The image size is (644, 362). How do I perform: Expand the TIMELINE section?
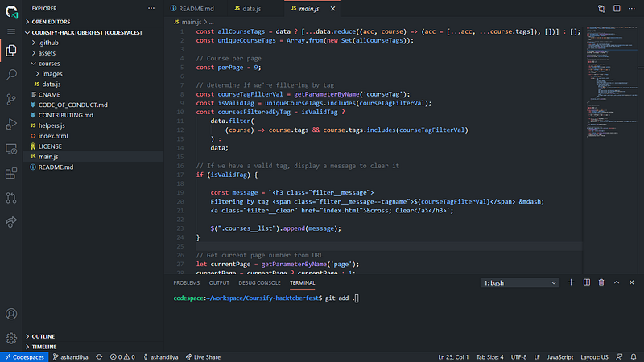[43, 347]
